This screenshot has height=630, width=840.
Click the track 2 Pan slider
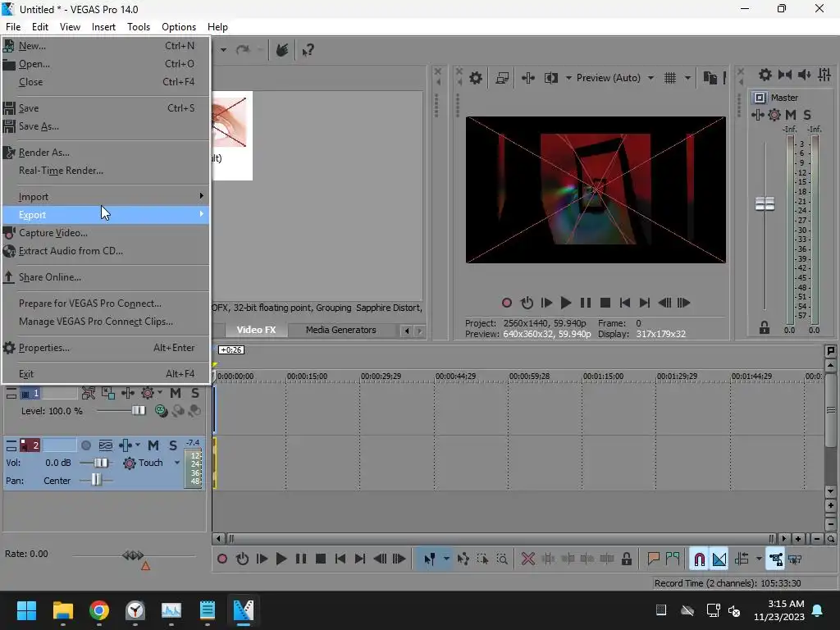(x=96, y=480)
